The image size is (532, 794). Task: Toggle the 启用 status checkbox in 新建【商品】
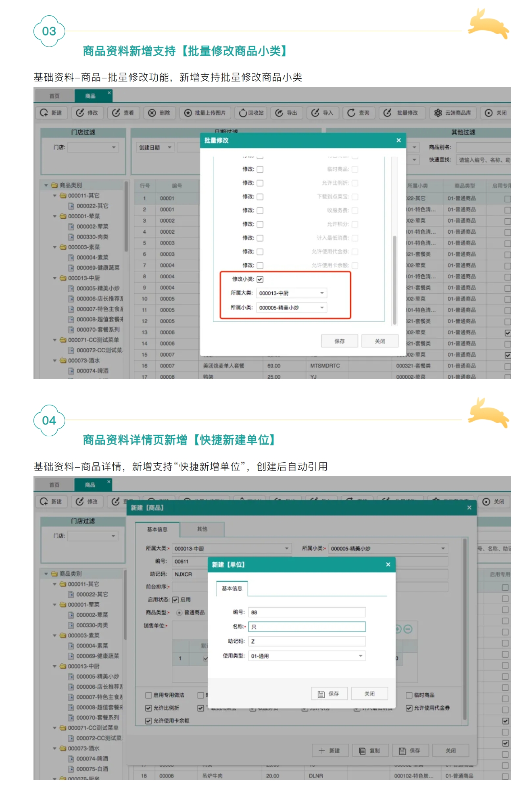tap(175, 600)
